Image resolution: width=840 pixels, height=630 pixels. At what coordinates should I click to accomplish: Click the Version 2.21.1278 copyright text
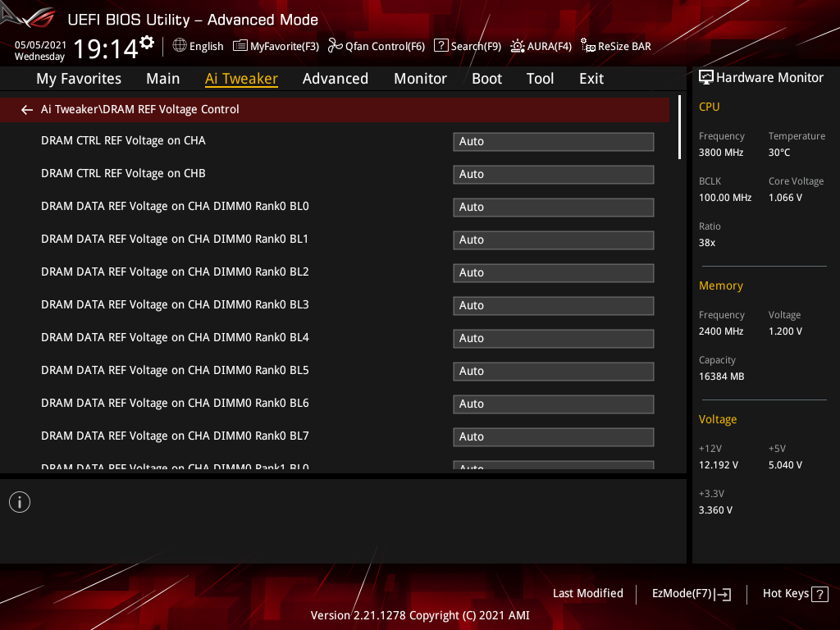pos(420,615)
